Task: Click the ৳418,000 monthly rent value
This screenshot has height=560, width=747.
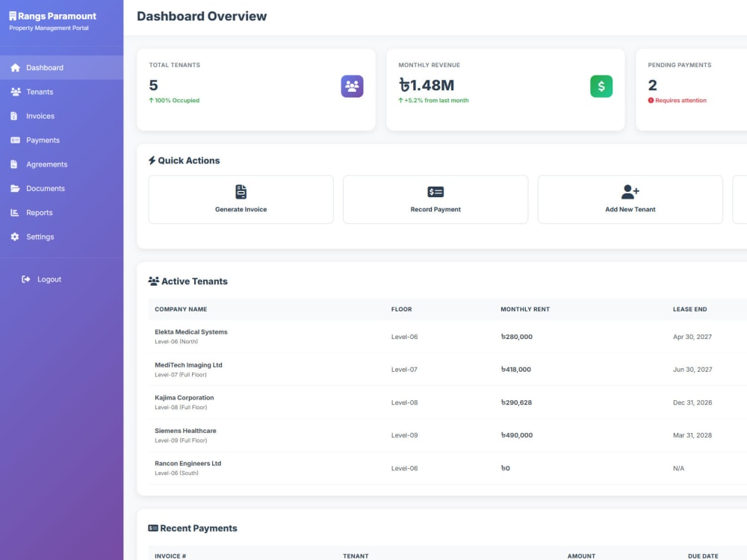Action: (x=516, y=370)
